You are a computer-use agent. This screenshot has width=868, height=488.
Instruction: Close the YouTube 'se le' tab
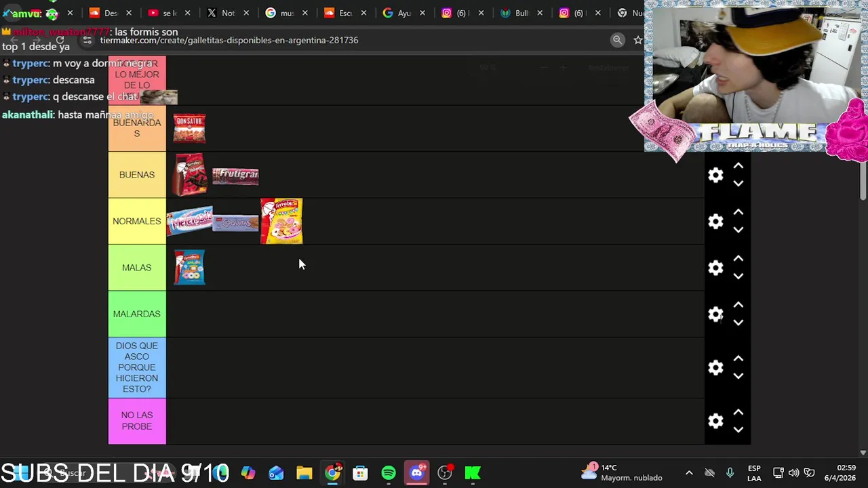(x=188, y=13)
